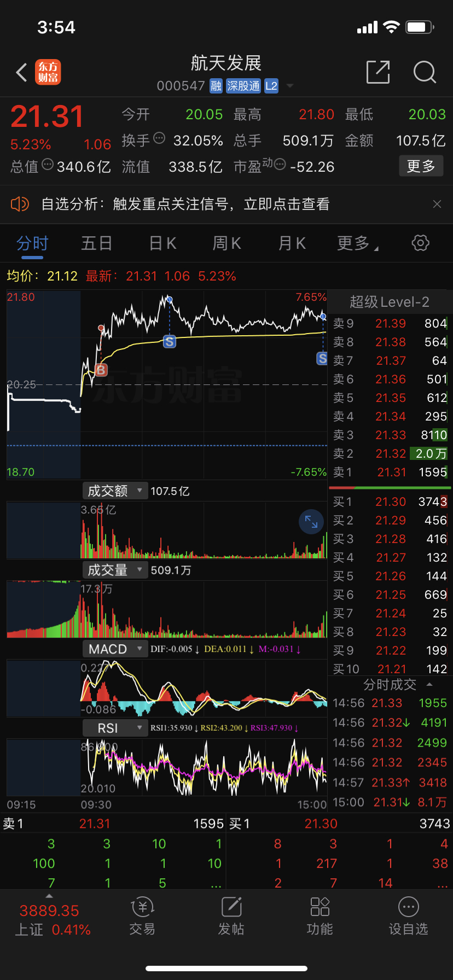The image size is (453, 980).
Task: Switch to 分时 chart tab
Action: 32,243
